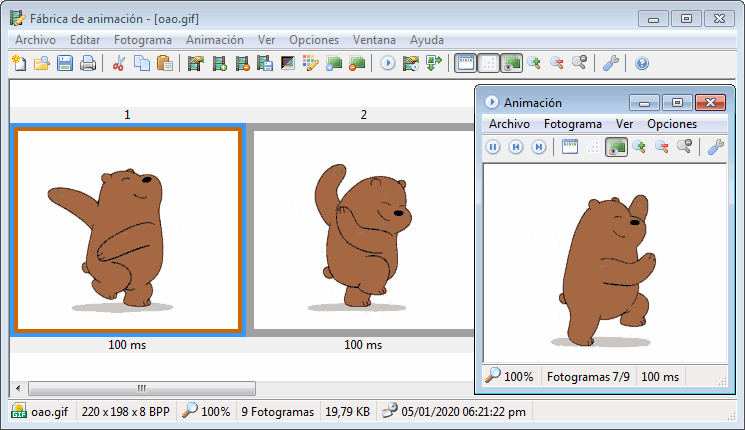
Task: Open Archivo menu in the Animación window
Action: [509, 124]
